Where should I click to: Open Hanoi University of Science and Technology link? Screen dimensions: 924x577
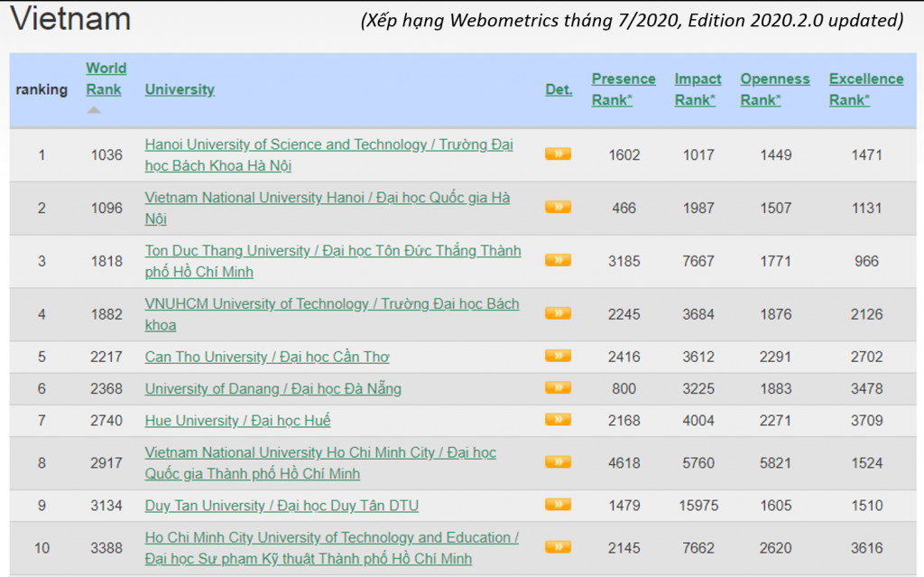328,155
